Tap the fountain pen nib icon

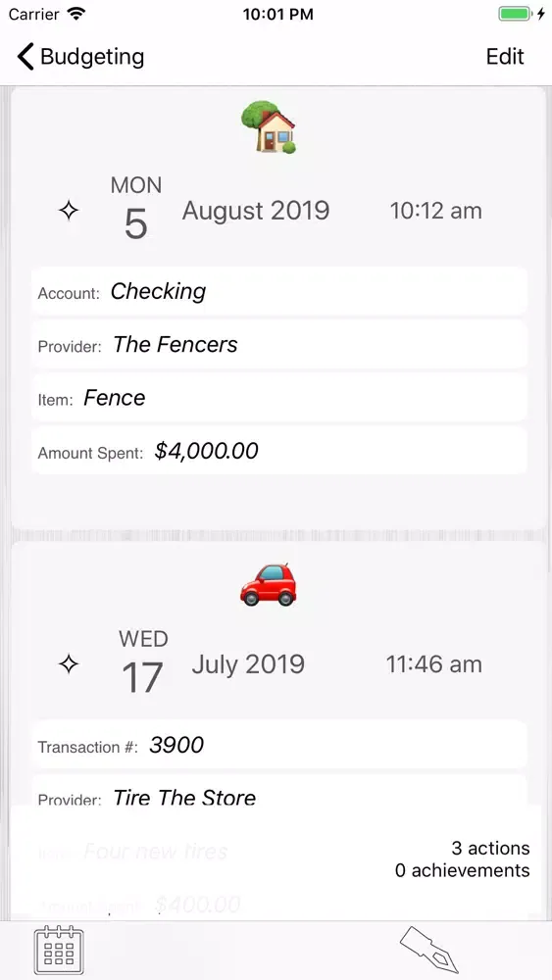pos(429,950)
